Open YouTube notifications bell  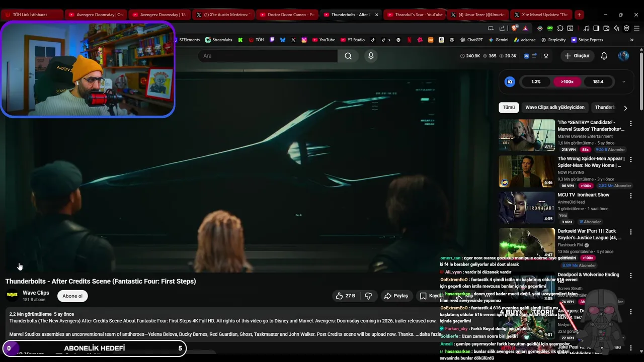[604, 56]
